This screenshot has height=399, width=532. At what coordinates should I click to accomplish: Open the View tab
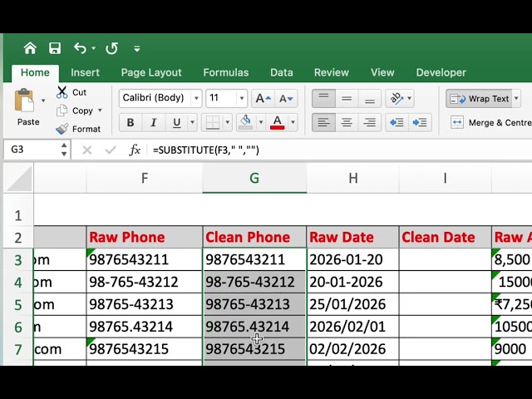(x=382, y=72)
